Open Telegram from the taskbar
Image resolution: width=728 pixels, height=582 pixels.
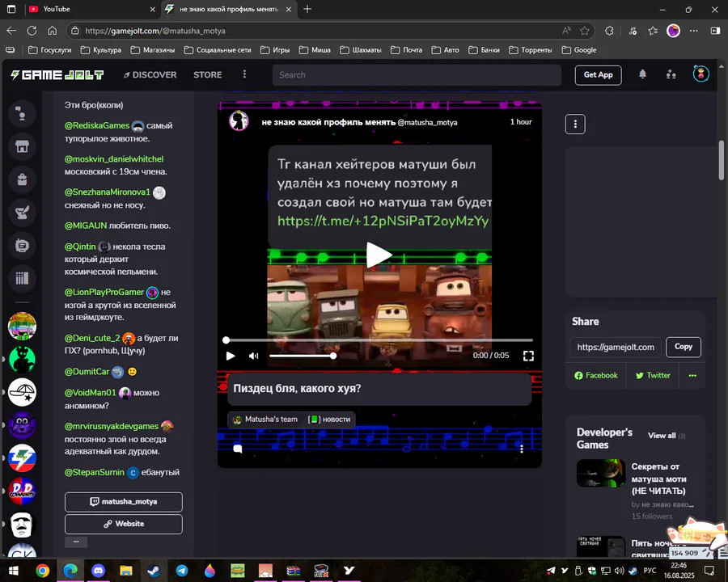181,570
